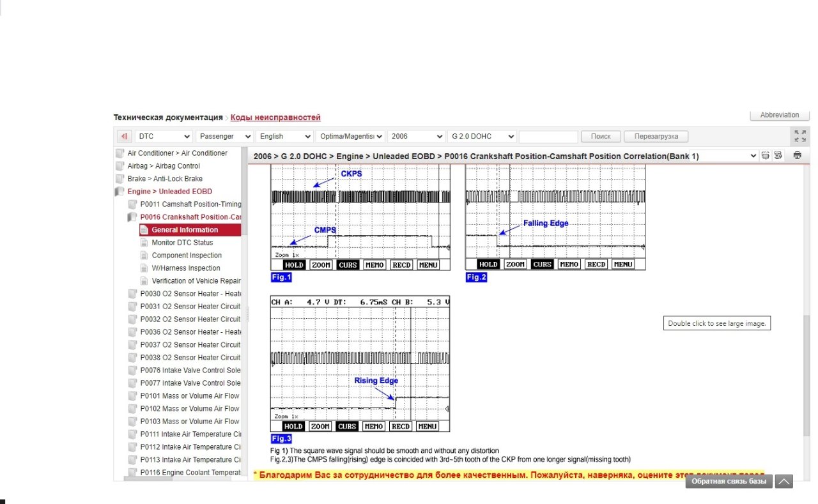Click the scroll-to-top arrow button
This screenshot has width=818, height=504.
pos(784,482)
